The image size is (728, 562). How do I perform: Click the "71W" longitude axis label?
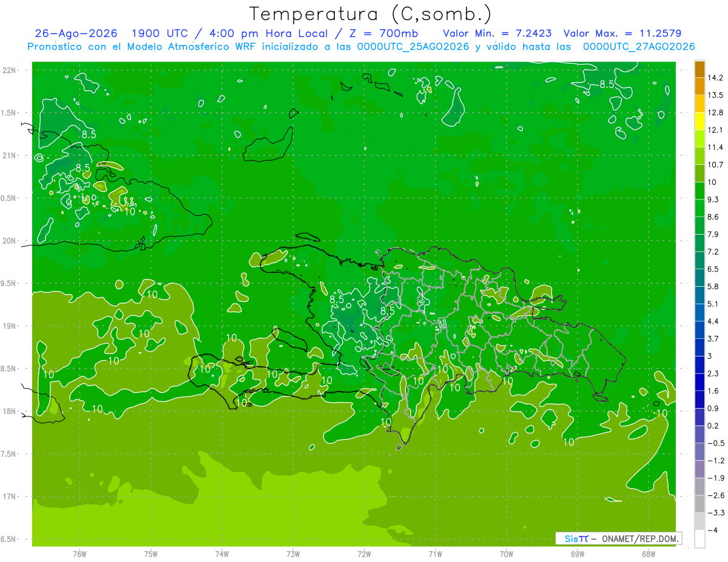click(435, 554)
